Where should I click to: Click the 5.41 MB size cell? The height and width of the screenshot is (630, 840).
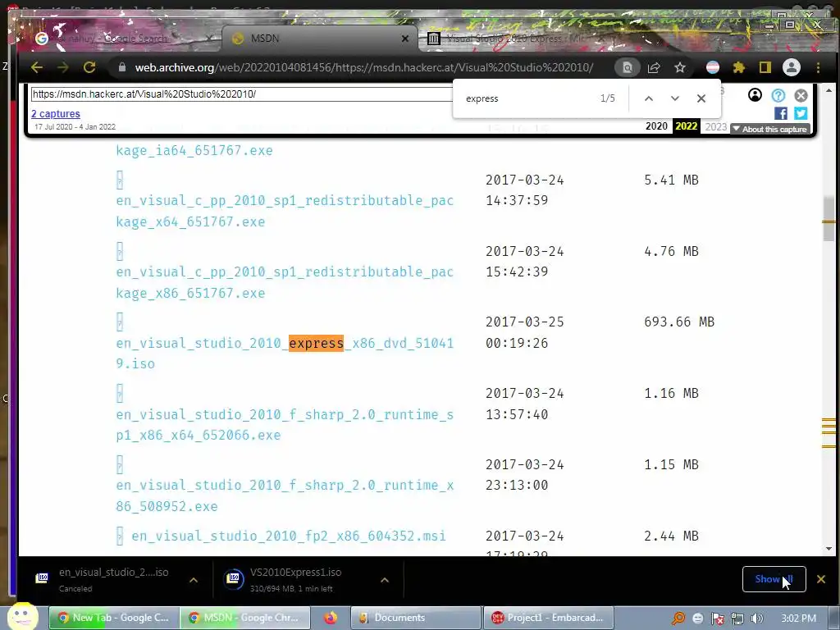tap(671, 180)
